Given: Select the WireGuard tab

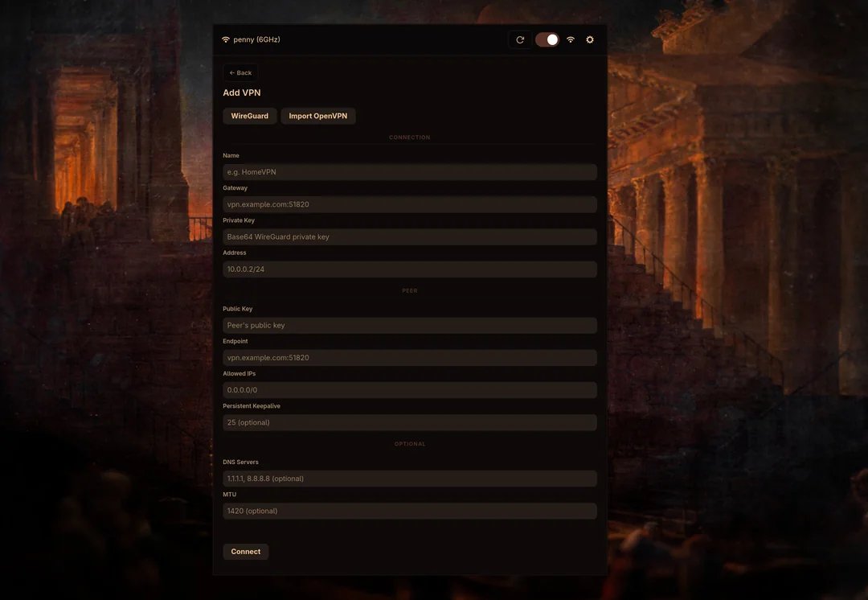Looking at the screenshot, I should pyautogui.click(x=250, y=116).
